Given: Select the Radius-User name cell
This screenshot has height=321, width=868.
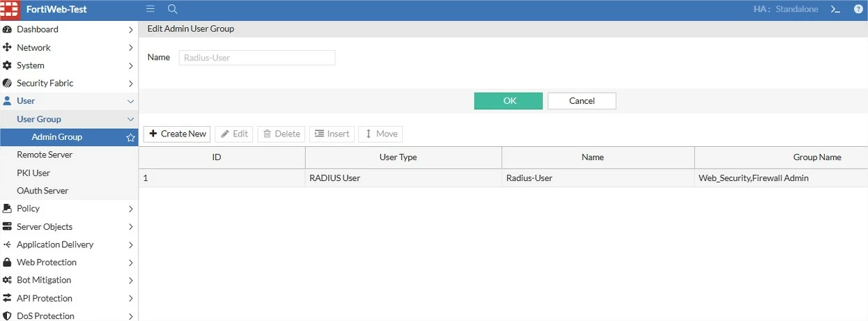Looking at the screenshot, I should coord(598,178).
